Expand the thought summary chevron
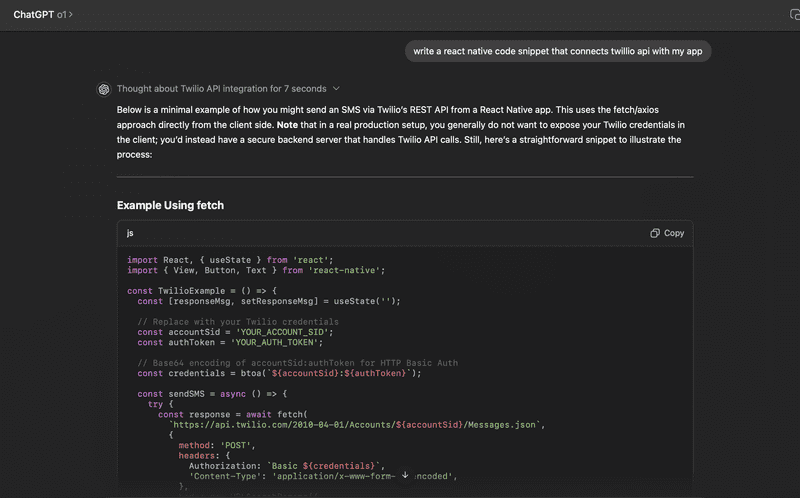This screenshot has width=800, height=498. (336, 88)
